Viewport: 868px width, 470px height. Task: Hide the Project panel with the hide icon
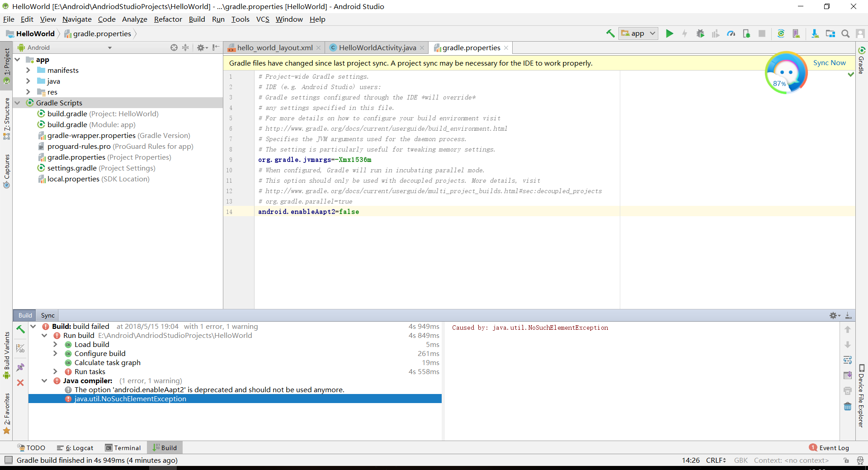[216, 47]
